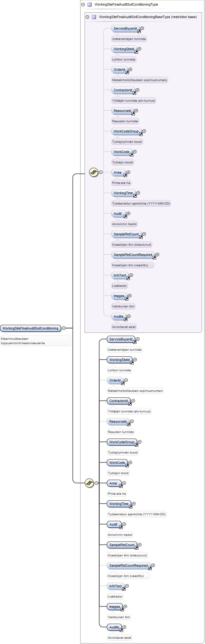Select the WorkCode element in the restriction base
The image size is (205, 644).
pyautogui.click(x=122, y=152)
